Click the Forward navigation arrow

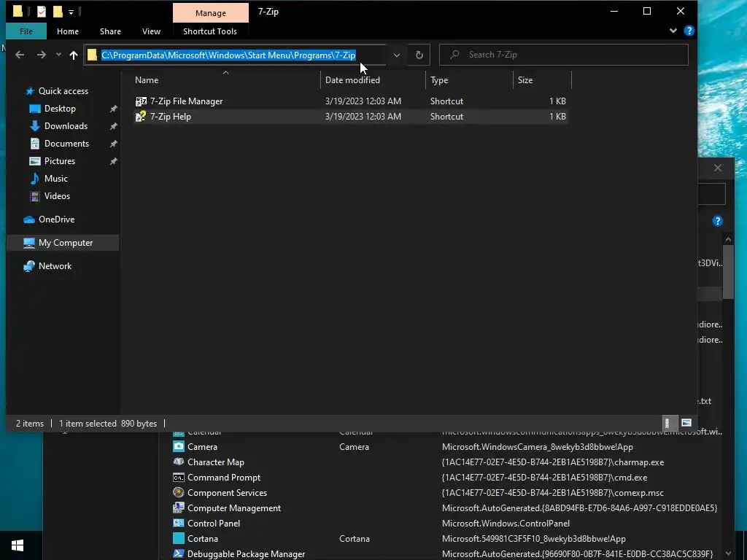click(x=42, y=55)
